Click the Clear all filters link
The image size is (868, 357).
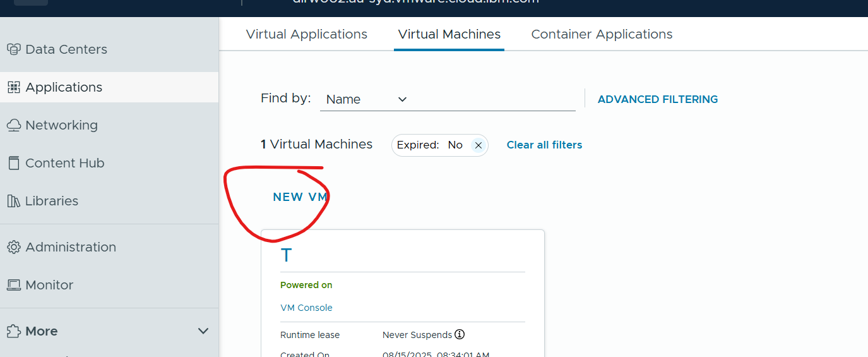click(544, 145)
